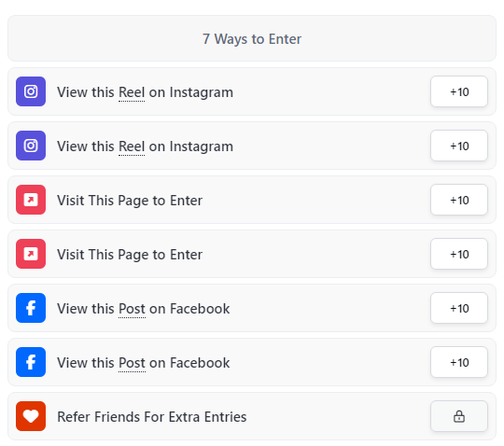Expand the second View this Post on Facebook row

point(252,362)
